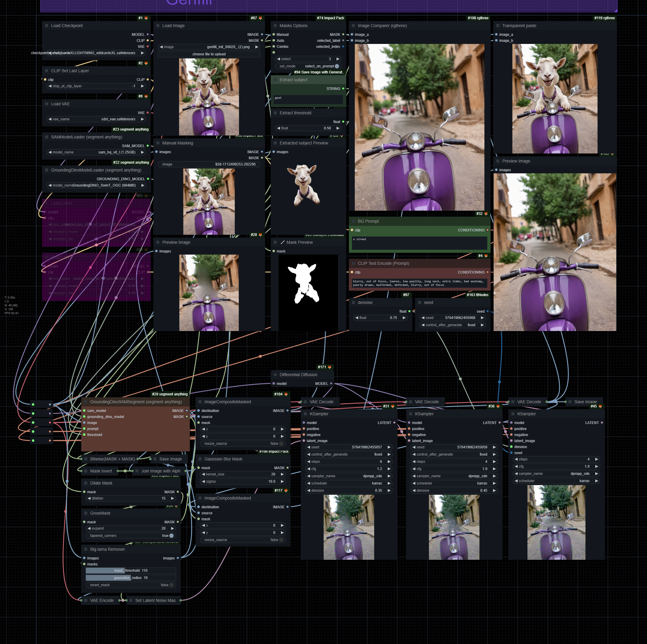Click the title dot of Differential Diffusion node
This screenshot has width=647, height=644.
[275, 375]
